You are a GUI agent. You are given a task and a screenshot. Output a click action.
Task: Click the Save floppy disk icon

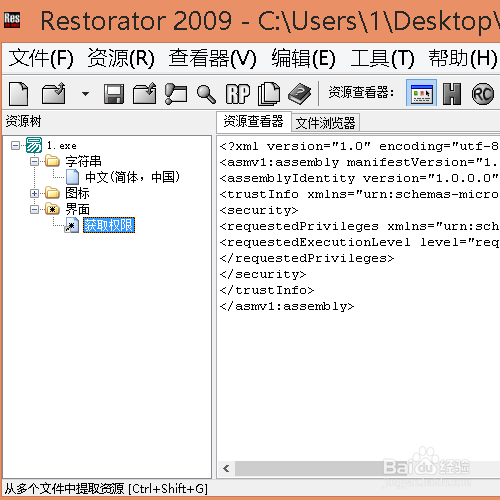114,94
